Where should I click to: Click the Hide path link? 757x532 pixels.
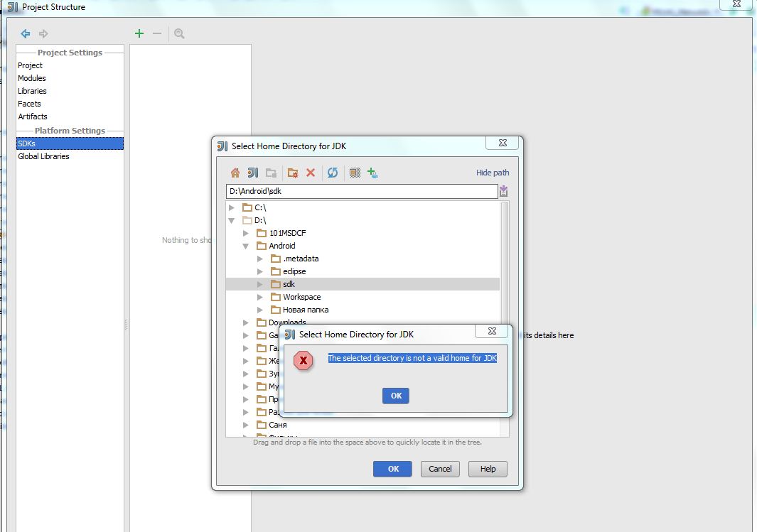click(493, 173)
